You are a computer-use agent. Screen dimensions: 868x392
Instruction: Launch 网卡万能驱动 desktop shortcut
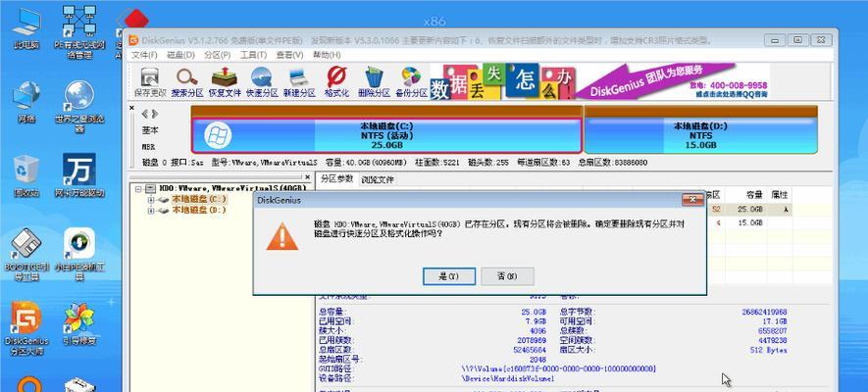pyautogui.click(x=79, y=175)
